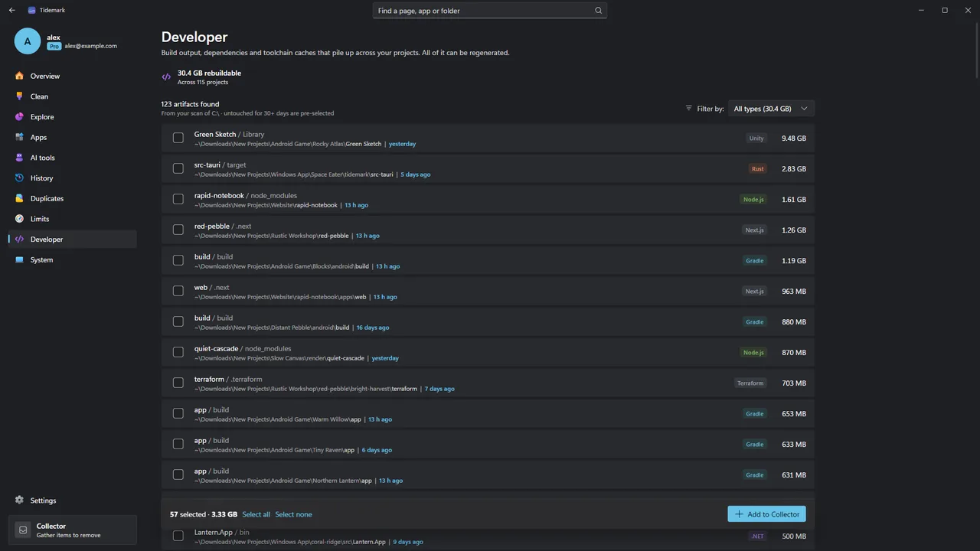This screenshot has width=980, height=551.
Task: Go to the Clean section
Action: [x=72, y=96]
